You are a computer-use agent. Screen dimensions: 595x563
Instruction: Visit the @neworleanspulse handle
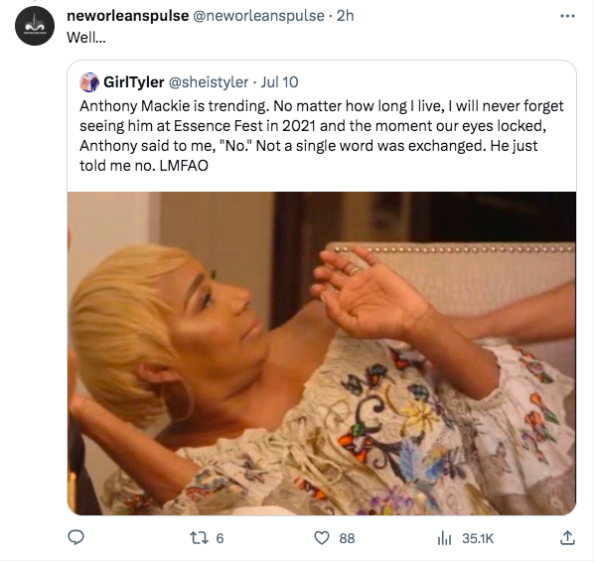tap(259, 16)
